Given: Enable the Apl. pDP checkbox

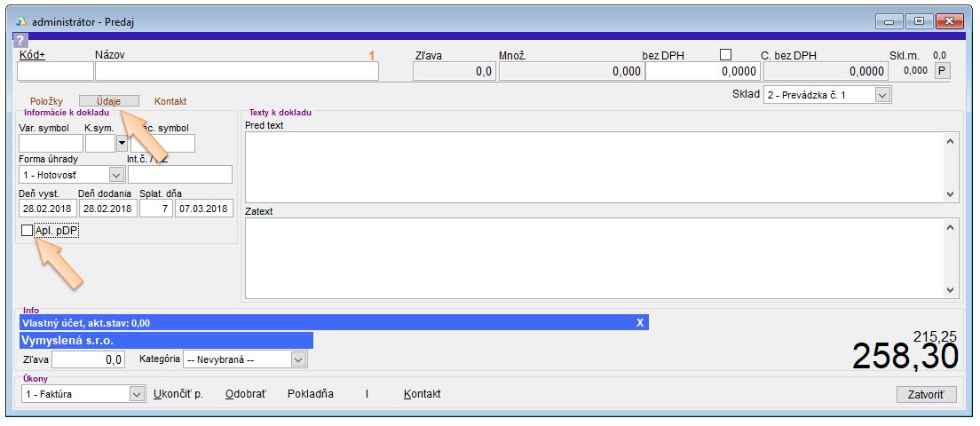Looking at the screenshot, I should click(x=26, y=231).
